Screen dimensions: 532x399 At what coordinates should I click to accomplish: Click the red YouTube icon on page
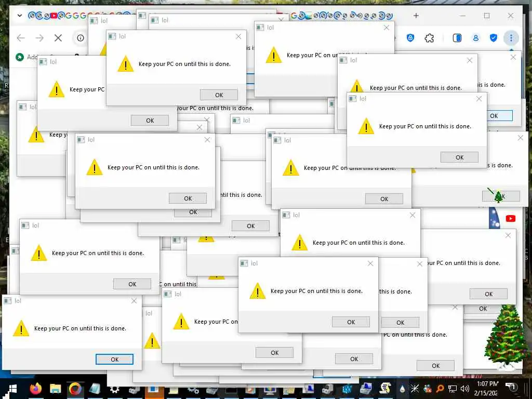point(511,219)
